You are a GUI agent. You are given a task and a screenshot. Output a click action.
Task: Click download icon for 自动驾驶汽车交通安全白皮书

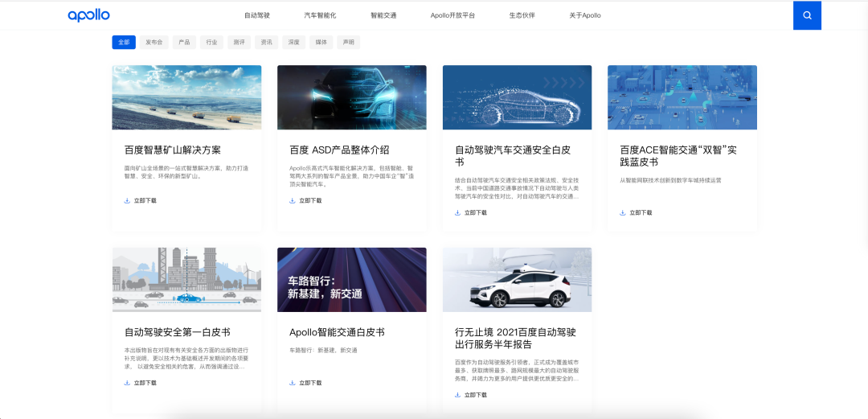(457, 213)
